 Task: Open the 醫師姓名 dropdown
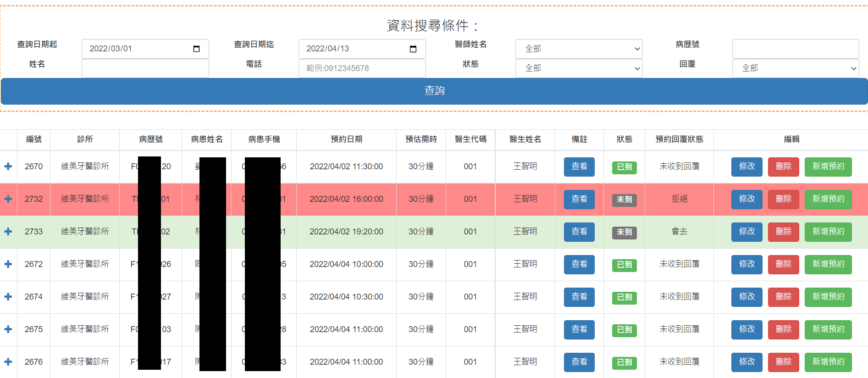[579, 49]
